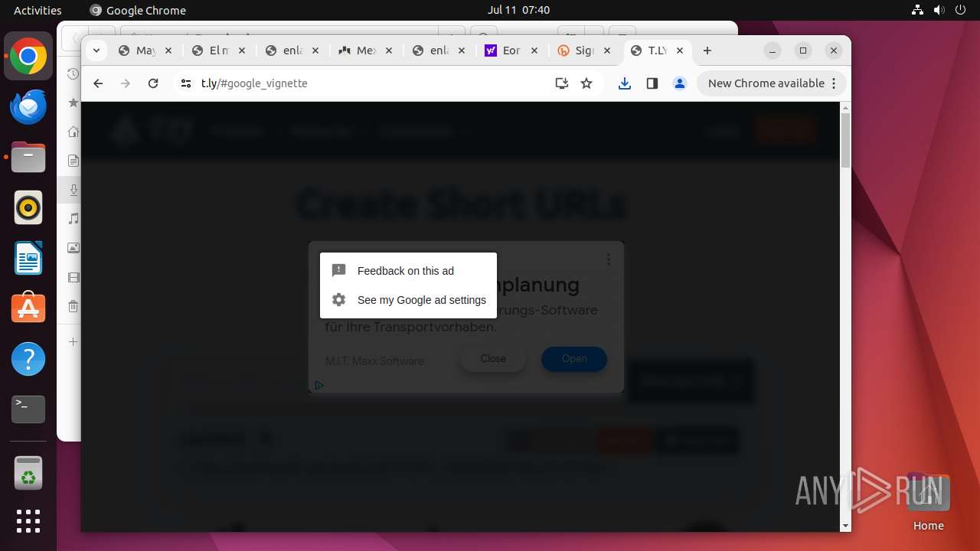Close the T.LY tab
Screen dimensions: 980x551
[680, 51]
